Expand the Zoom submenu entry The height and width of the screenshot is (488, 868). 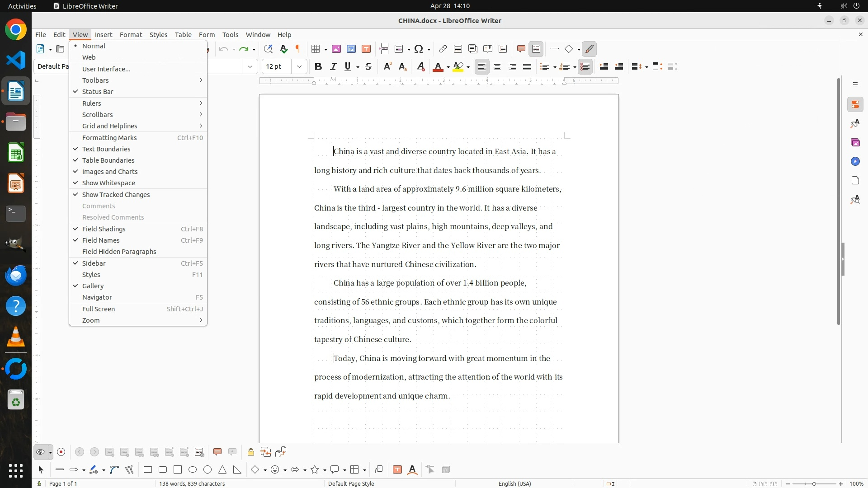(91, 320)
